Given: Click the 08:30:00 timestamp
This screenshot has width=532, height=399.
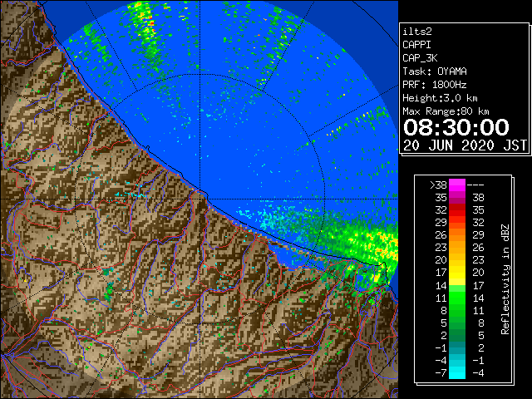Looking at the screenshot, I should 456,127.
